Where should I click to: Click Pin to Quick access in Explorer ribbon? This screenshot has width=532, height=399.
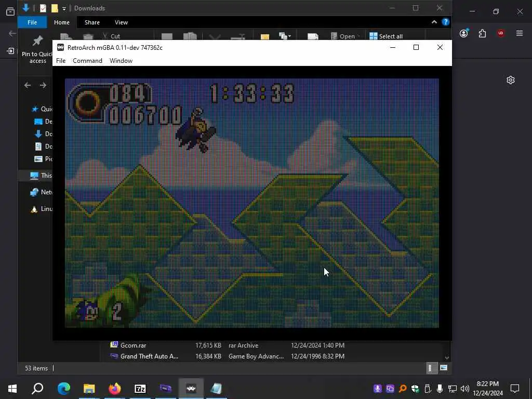[37, 49]
